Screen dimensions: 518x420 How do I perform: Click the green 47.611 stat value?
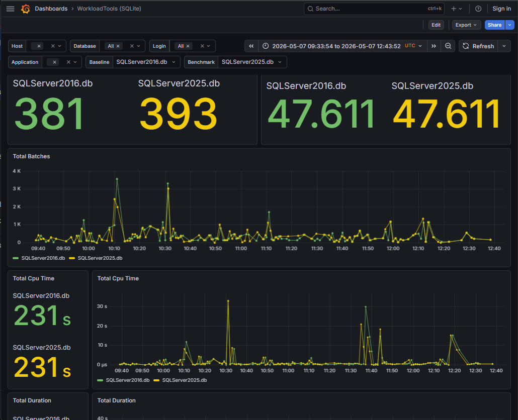pos(321,114)
